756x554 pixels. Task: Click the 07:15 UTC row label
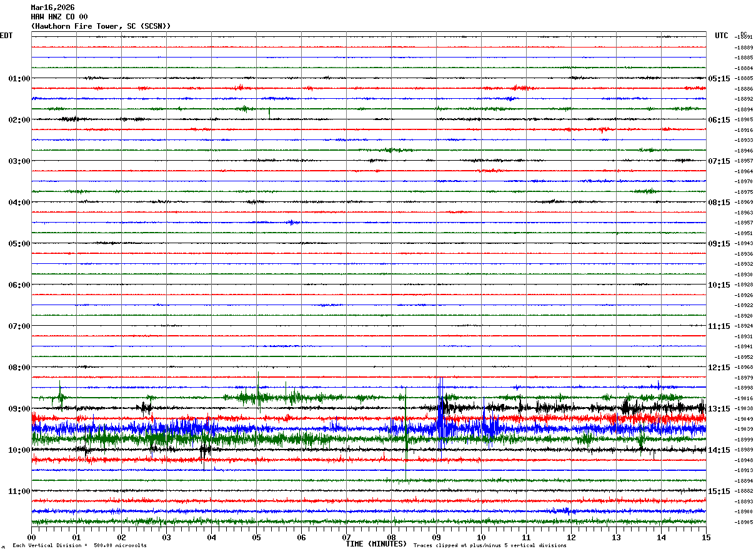pos(719,161)
